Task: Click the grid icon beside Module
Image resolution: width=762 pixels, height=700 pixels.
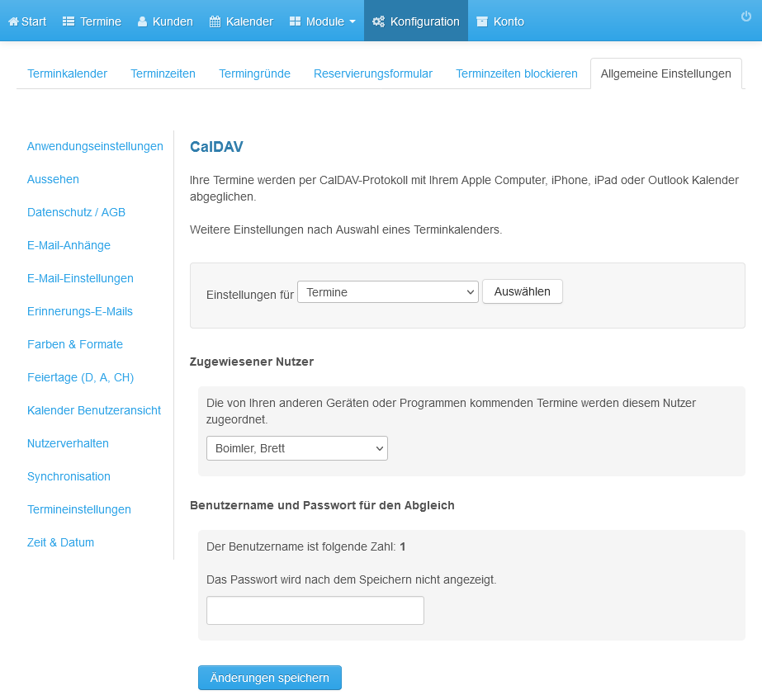Action: point(295,21)
